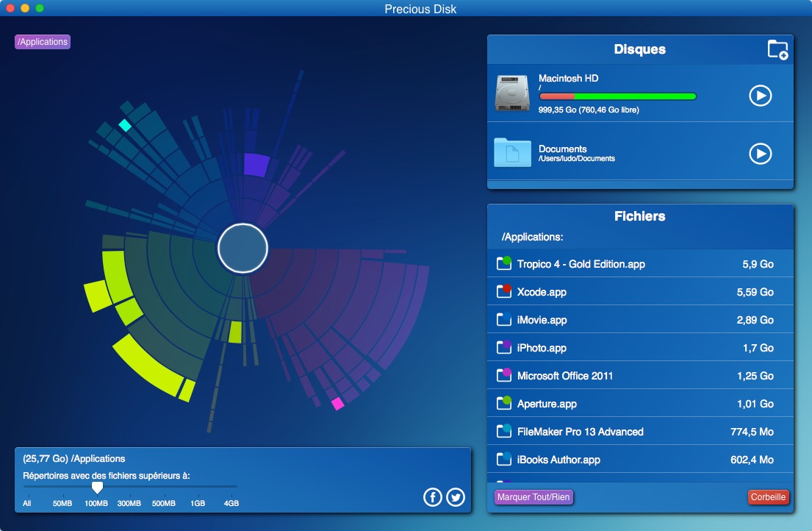Click the 1,01 Go size value

pyautogui.click(x=755, y=404)
